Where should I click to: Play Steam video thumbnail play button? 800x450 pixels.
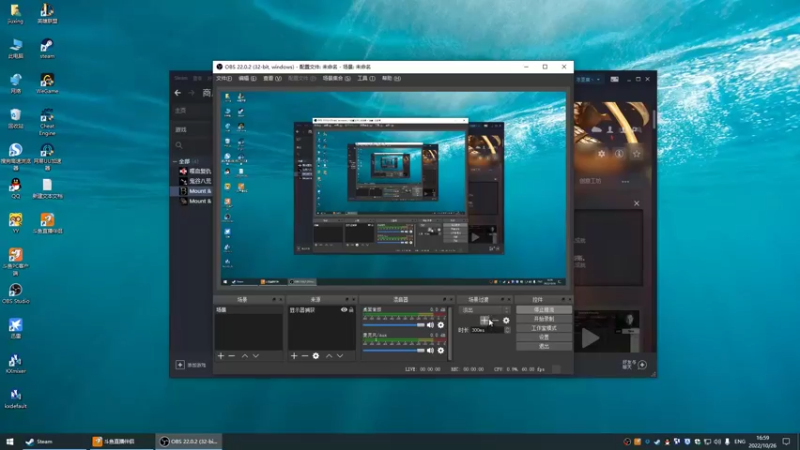pos(590,338)
